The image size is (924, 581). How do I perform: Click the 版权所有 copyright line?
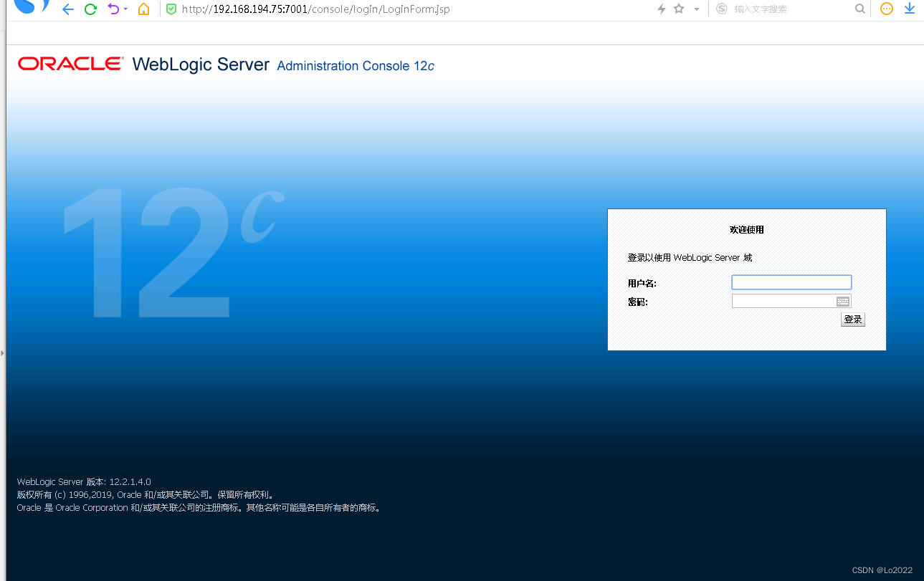coord(146,495)
